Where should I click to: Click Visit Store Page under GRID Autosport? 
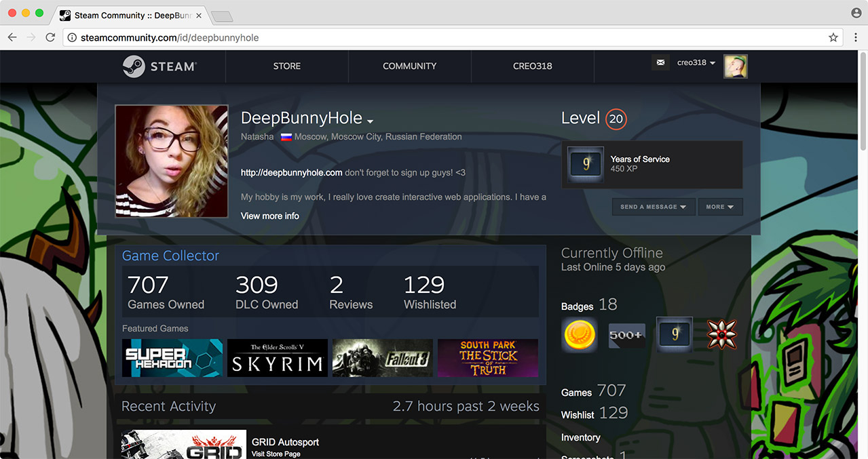(x=276, y=454)
